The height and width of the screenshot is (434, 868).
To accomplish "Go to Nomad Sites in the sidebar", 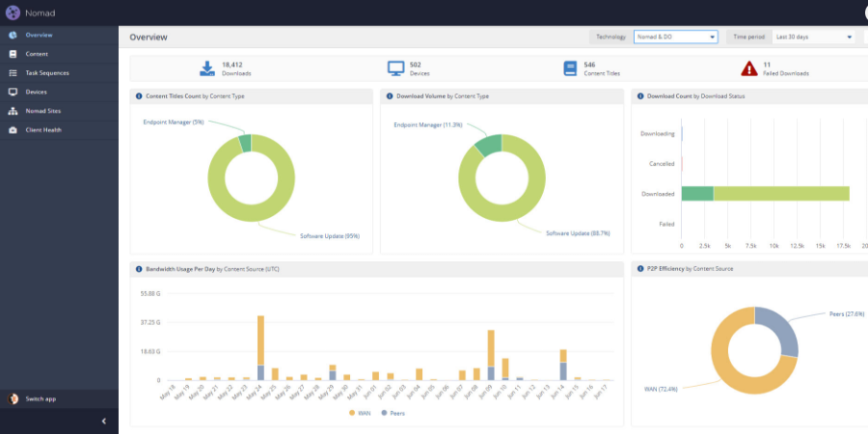I will pos(42,111).
